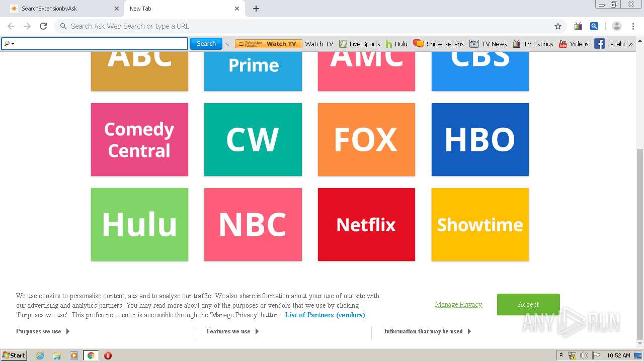Viewport: 644px width, 362px height.
Task: Open the CBS channel tile
Action: tap(480, 71)
